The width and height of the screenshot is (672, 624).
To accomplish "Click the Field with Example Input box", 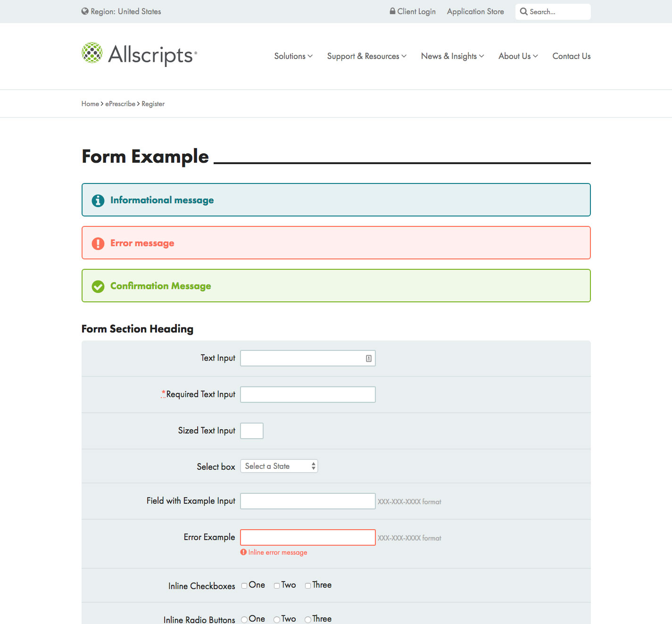I will (x=308, y=501).
